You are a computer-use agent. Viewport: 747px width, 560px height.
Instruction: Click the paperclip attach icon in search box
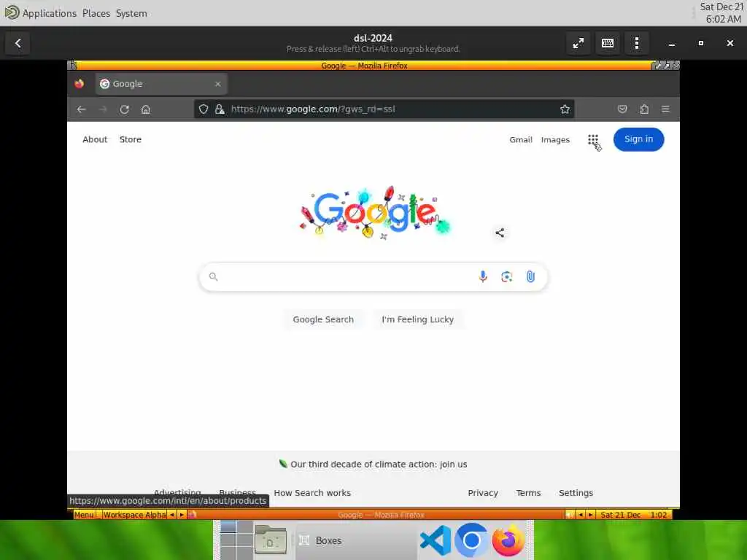530,276
